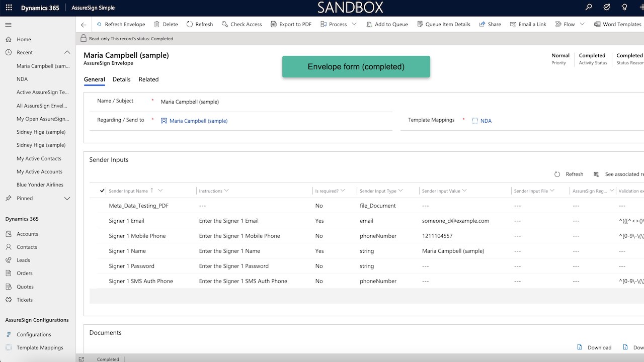Open Quotes in the sidebar
Viewport: 644px width, 362px height.
pos(25,287)
